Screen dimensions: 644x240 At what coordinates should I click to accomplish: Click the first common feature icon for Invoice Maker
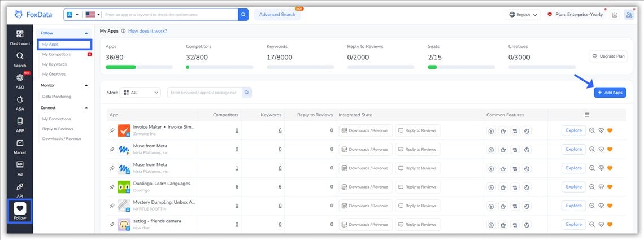tap(491, 131)
